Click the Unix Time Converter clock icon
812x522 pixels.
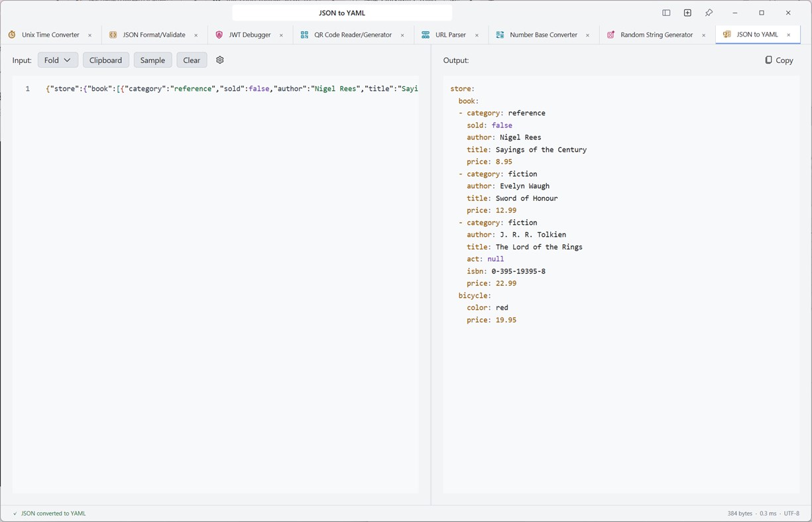click(12, 34)
